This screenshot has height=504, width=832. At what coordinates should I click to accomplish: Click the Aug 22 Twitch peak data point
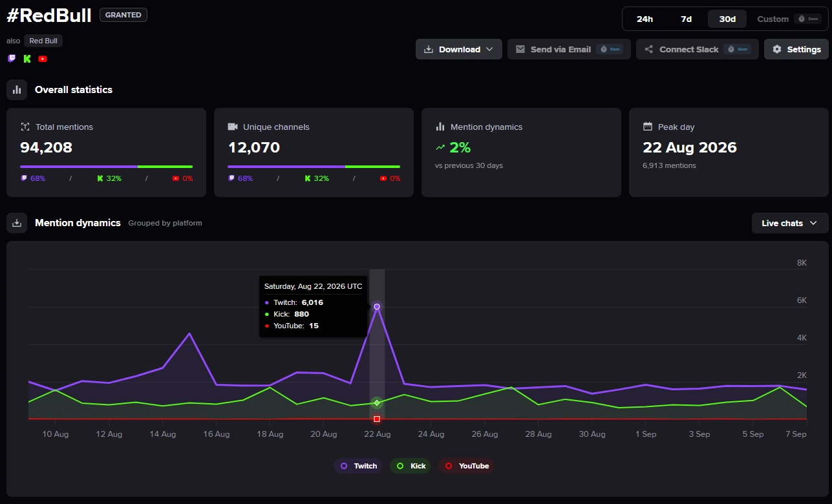(377, 306)
